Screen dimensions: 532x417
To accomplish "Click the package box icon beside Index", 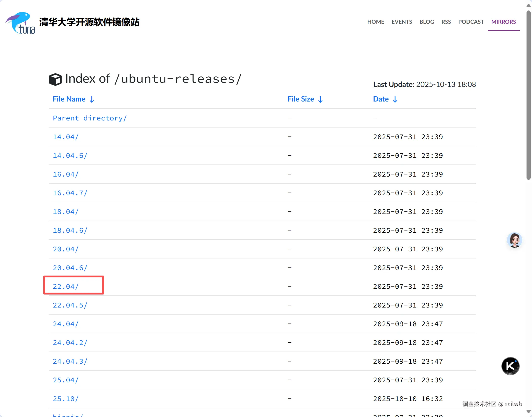I will (x=55, y=79).
